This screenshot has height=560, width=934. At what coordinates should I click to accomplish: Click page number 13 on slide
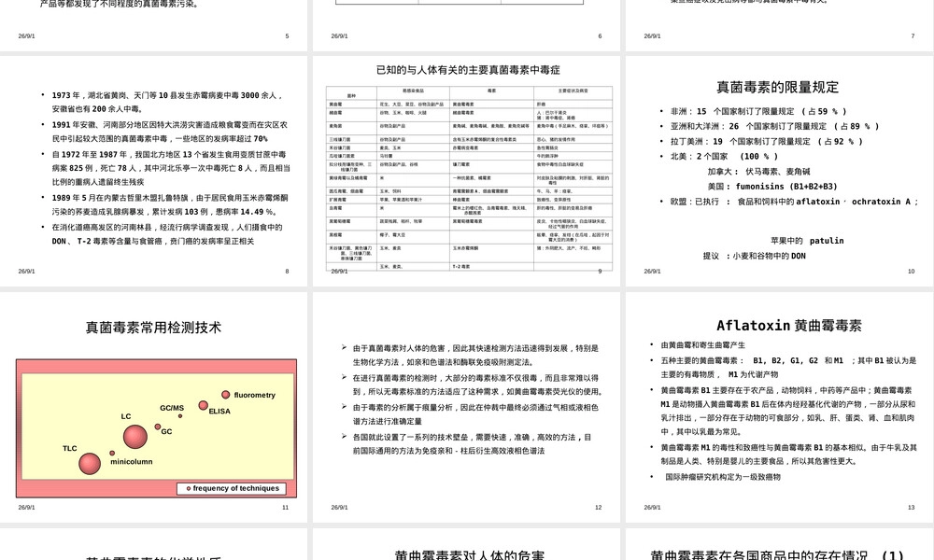(912, 508)
